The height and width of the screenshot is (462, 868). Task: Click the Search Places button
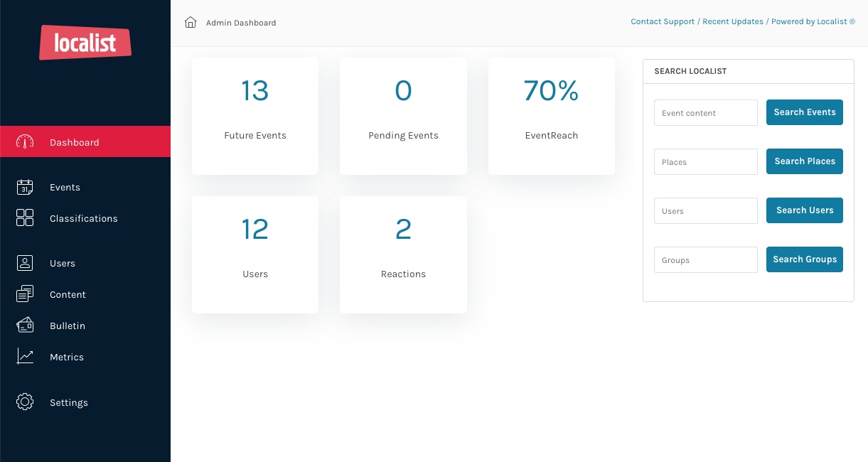[804, 161]
